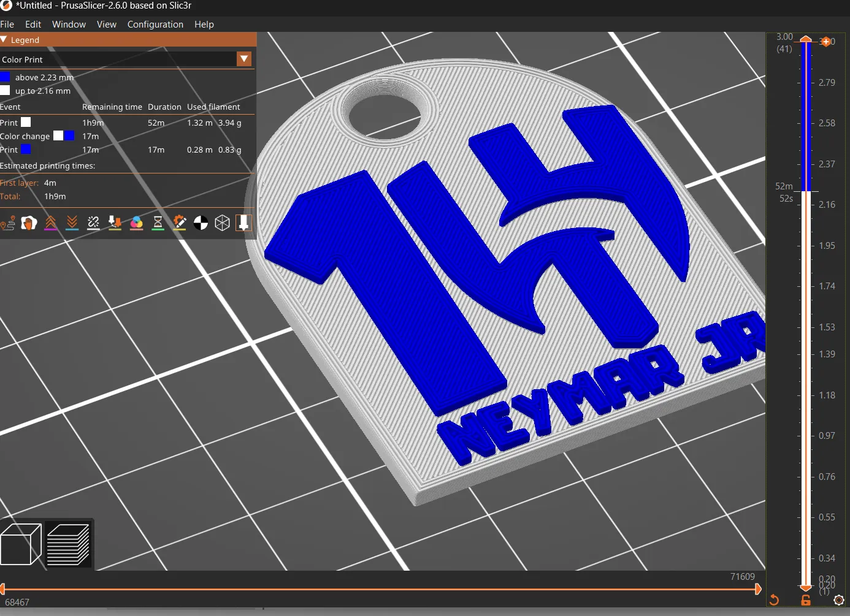Open the Color Print view type dropdown

(244, 59)
